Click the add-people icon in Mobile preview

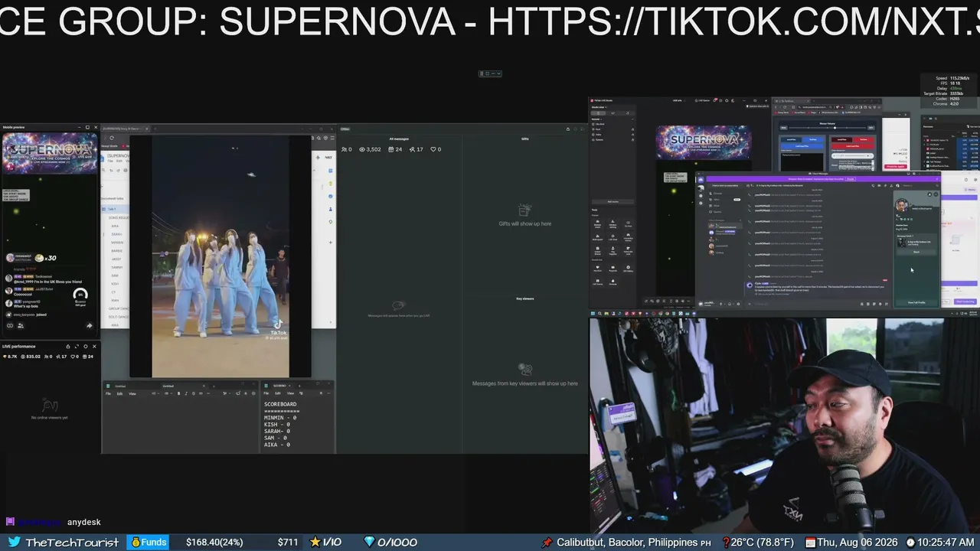click(20, 326)
